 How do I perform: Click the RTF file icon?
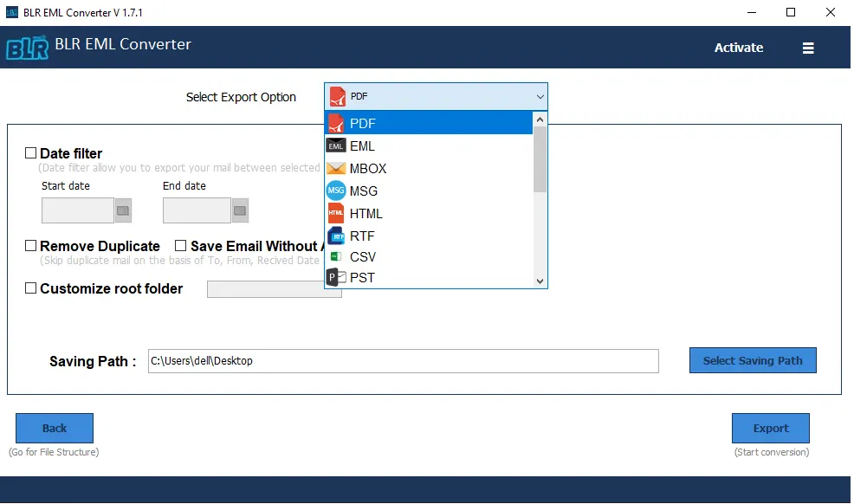click(336, 236)
